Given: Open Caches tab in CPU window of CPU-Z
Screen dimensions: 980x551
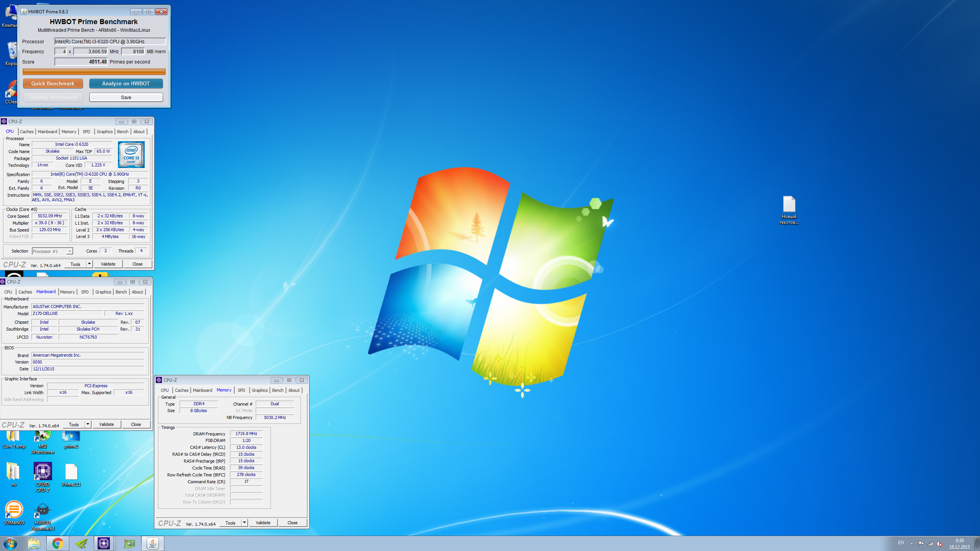Looking at the screenshot, I should click(26, 132).
